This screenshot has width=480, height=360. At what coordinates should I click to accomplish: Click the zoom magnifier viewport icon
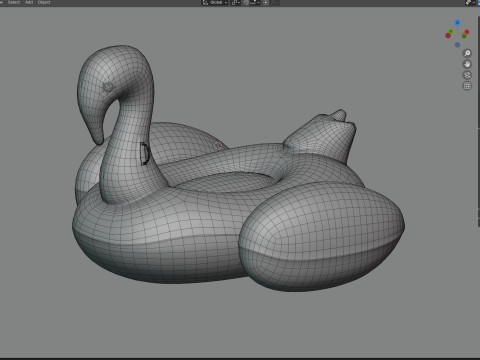[467, 53]
